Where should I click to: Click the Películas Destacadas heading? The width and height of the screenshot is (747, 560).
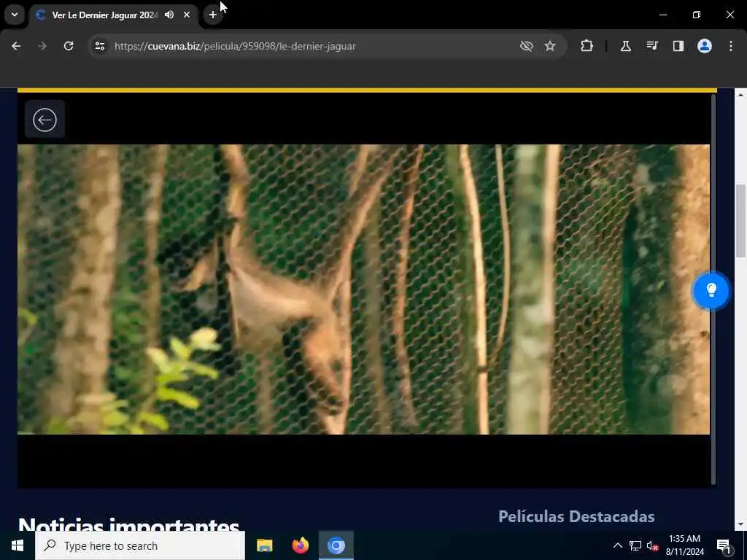tap(576, 517)
